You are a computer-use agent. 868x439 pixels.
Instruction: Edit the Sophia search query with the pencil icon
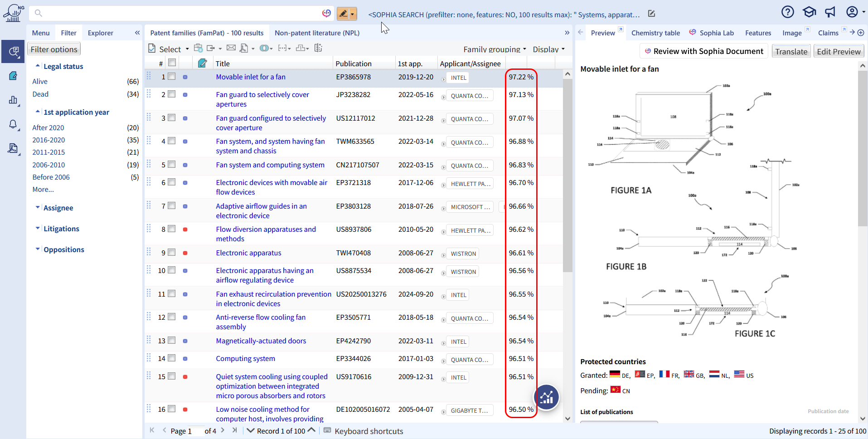point(651,14)
